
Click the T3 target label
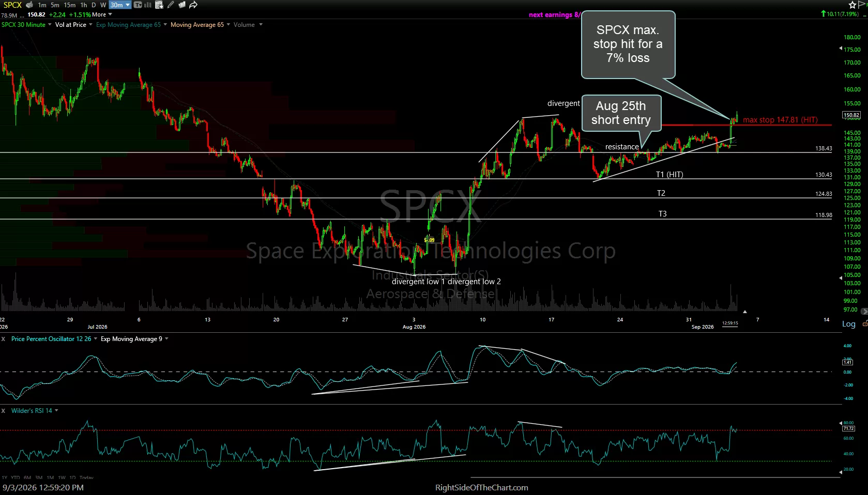click(662, 214)
